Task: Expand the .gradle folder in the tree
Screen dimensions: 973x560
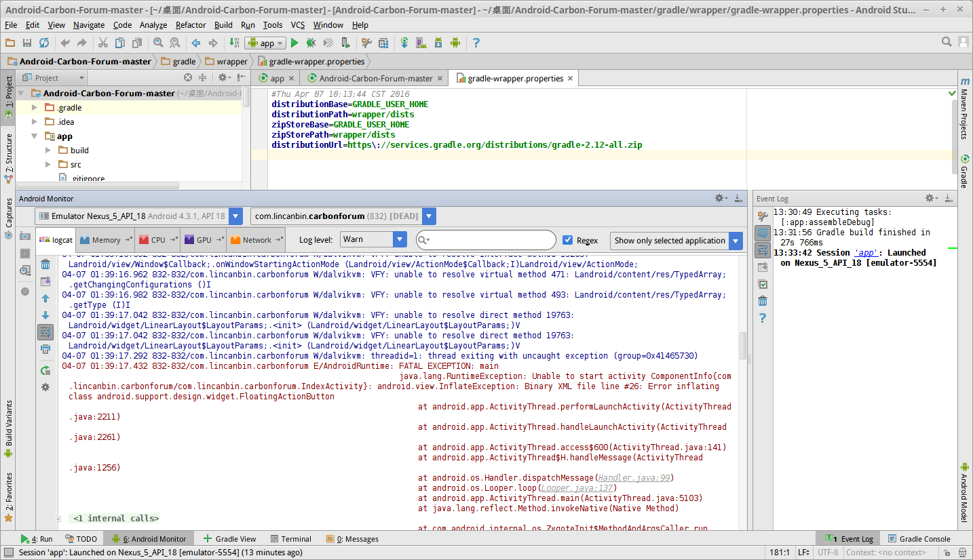Action: [35, 108]
